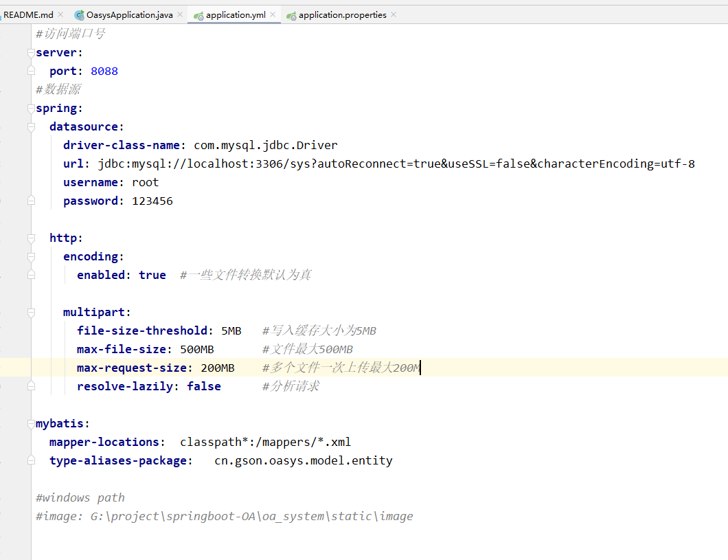Viewport: 728px width, 560px height.
Task: Collapse the server block fold marker
Action: (x=31, y=52)
